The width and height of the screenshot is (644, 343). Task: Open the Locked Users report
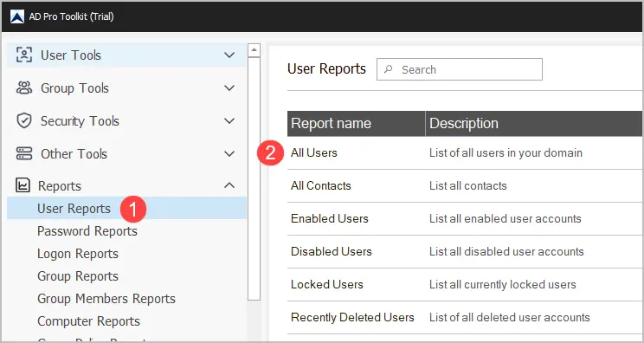[327, 284]
